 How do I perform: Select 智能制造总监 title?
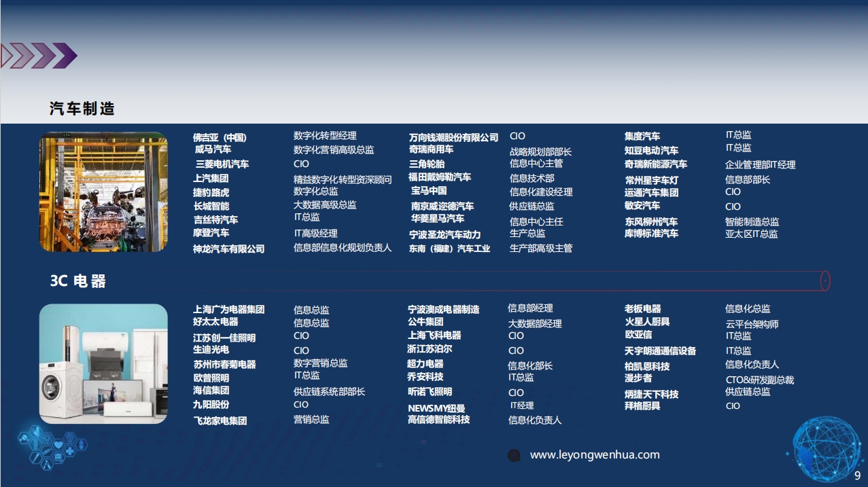[752, 222]
